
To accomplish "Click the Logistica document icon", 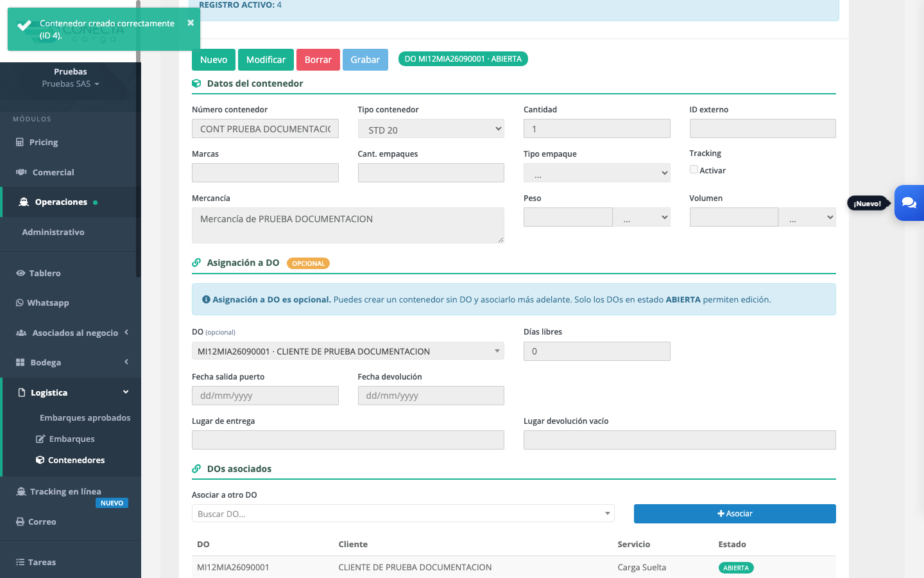I will coord(22,392).
